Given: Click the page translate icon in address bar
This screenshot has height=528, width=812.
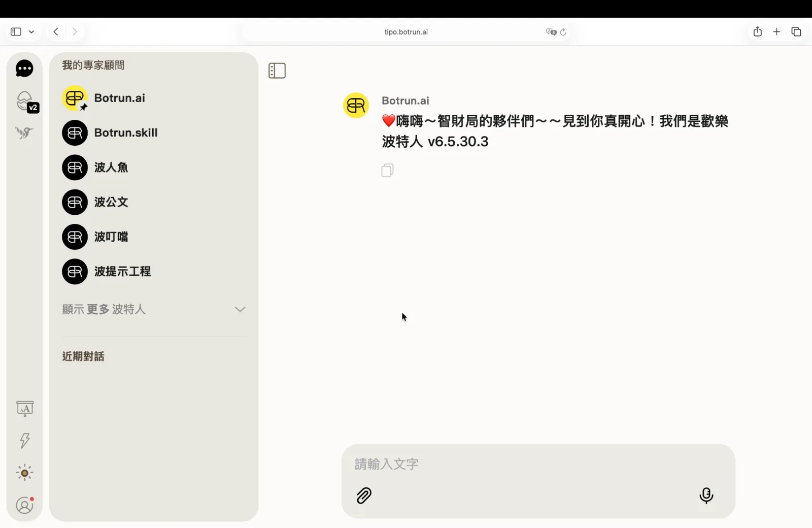Looking at the screenshot, I should tap(551, 32).
